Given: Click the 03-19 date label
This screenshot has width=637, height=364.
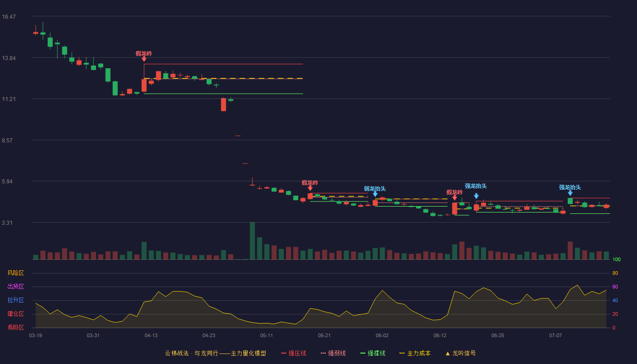Looking at the screenshot, I should coord(35,336).
